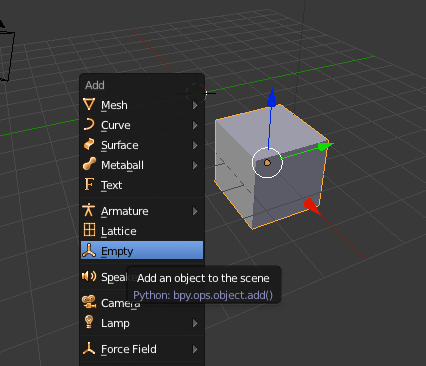Click the Armature figure icon
Image resolution: width=426 pixels, height=366 pixels.
[89, 210]
